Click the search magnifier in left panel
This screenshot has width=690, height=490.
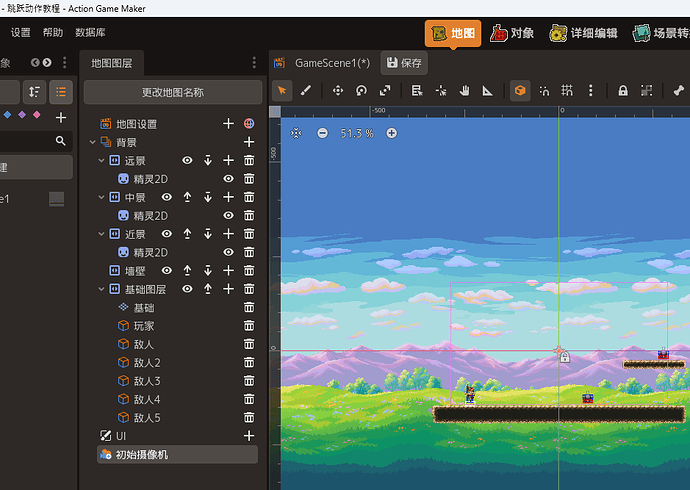[61, 141]
